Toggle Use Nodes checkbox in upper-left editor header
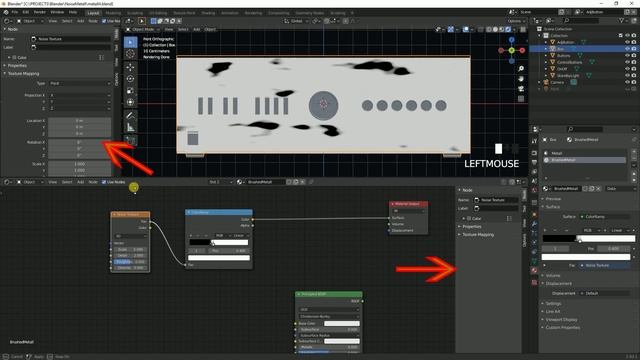Viewport: 640px width, 360px height. [x=104, y=21]
